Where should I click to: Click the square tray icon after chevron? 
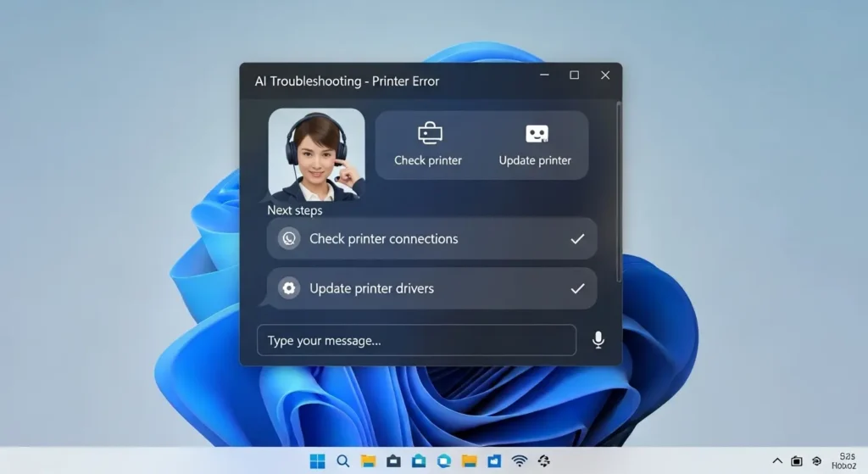click(797, 460)
